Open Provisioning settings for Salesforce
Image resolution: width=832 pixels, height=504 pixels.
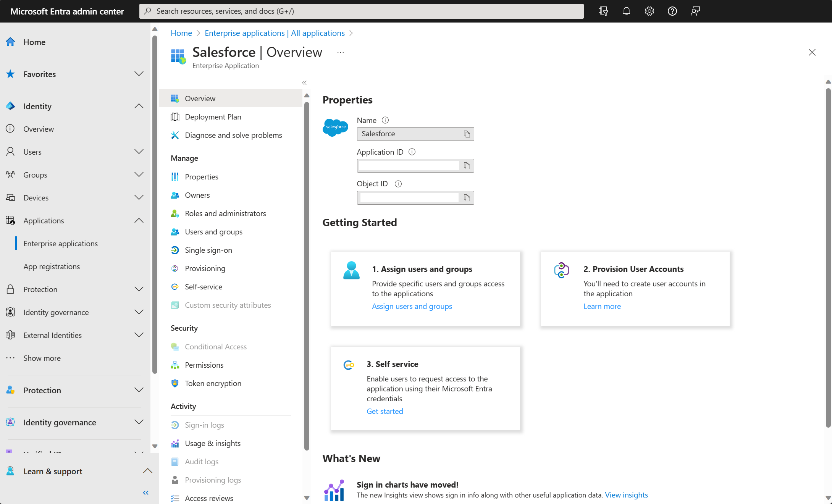(205, 268)
